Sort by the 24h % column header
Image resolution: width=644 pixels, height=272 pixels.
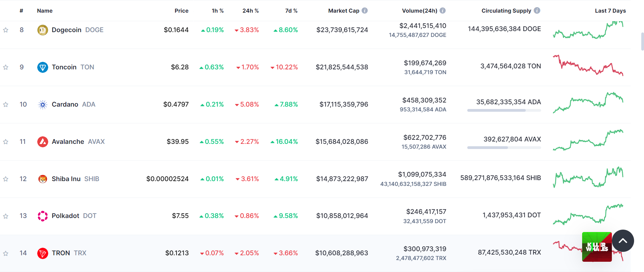tap(251, 11)
